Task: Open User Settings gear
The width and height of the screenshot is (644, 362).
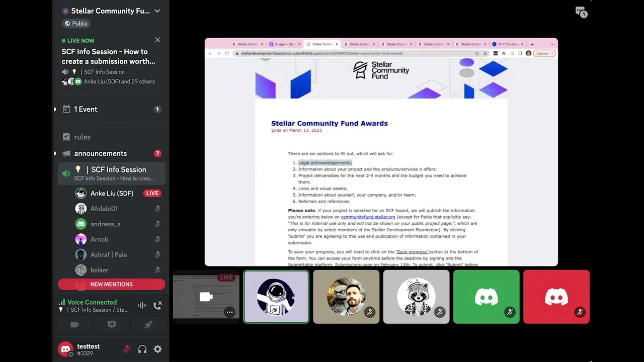Action: pyautogui.click(x=157, y=349)
